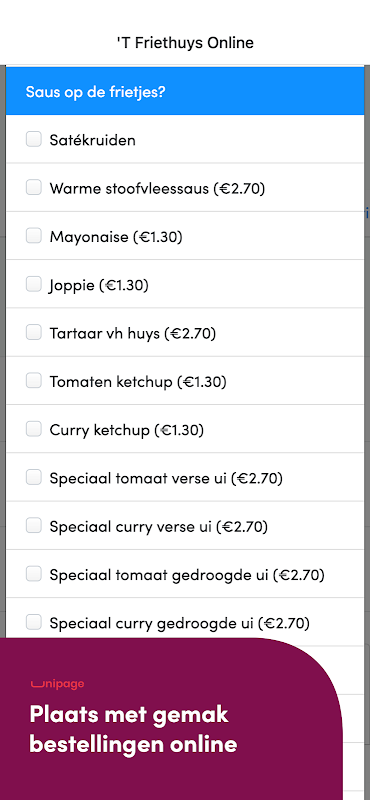Open the 'Plaats met gemak bestellingen online' banner
The height and width of the screenshot is (800, 370).
click(x=134, y=729)
